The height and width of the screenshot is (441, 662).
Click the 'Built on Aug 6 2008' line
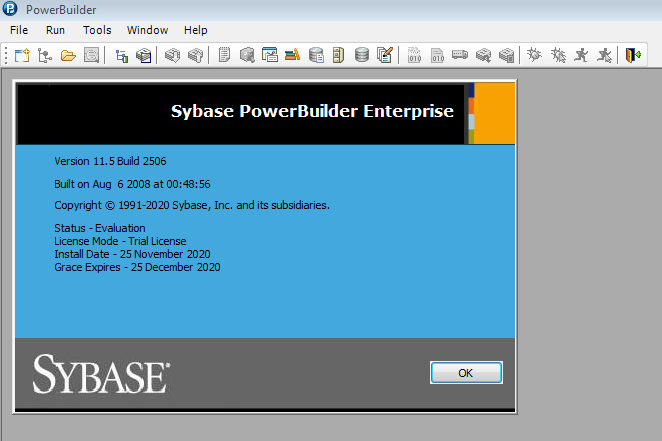click(x=132, y=184)
